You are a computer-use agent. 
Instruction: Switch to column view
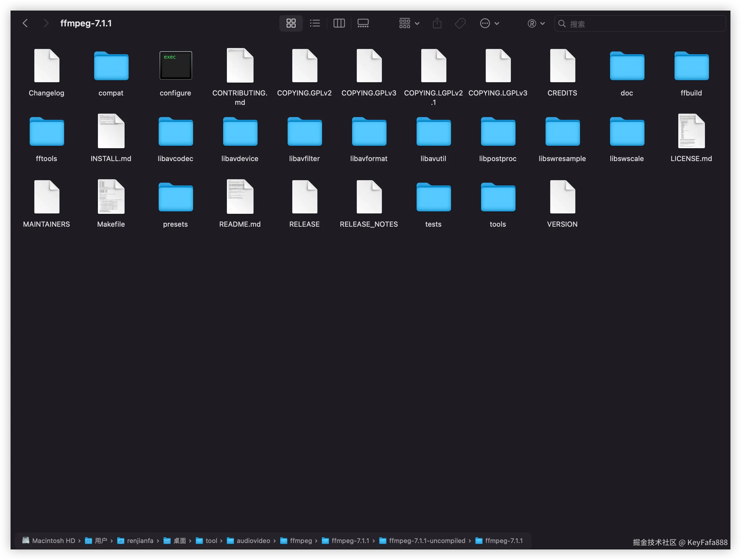(339, 23)
